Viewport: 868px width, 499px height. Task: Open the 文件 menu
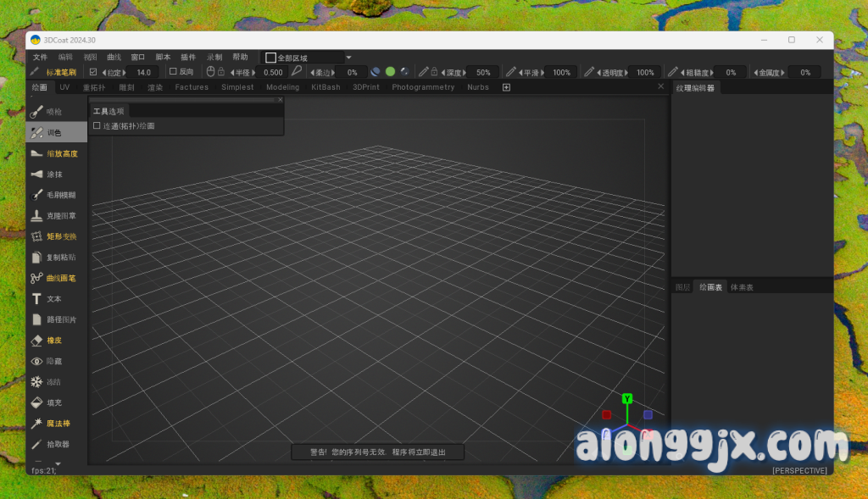tap(40, 57)
